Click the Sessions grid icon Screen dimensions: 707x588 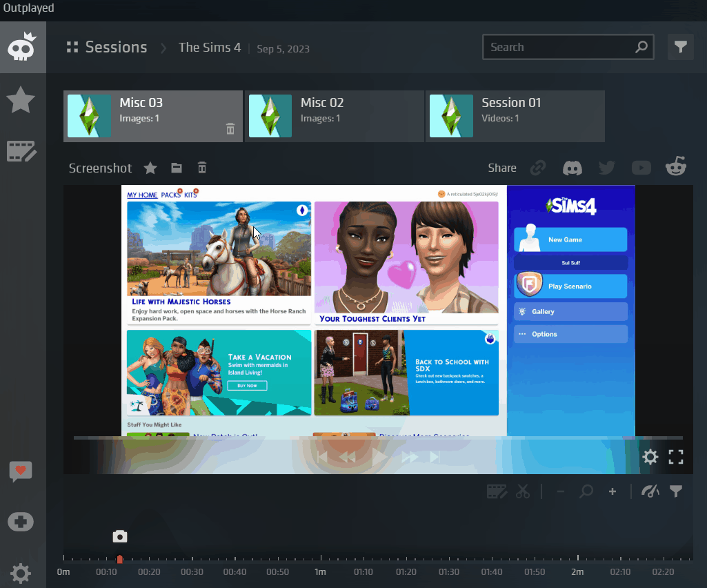point(72,47)
